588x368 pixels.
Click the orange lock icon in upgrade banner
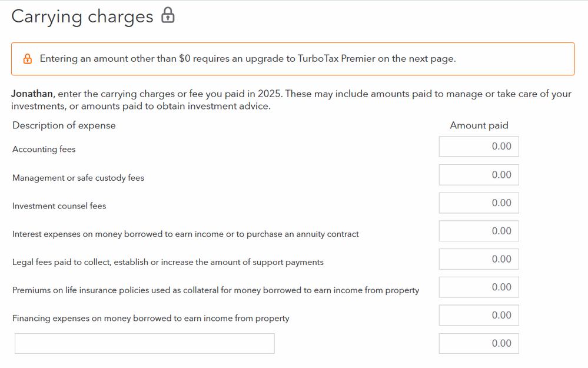pos(27,59)
